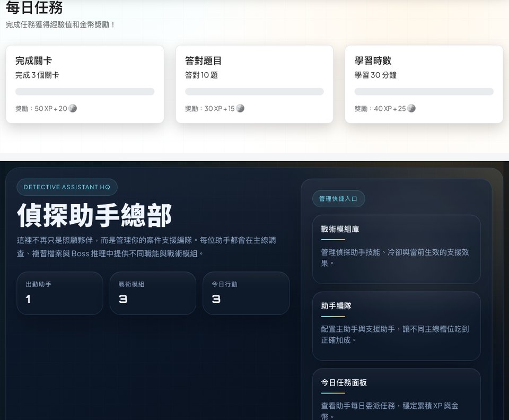The width and height of the screenshot is (509, 420).
Task: Click the coin icon in 學習時數 reward
Action: point(411,108)
